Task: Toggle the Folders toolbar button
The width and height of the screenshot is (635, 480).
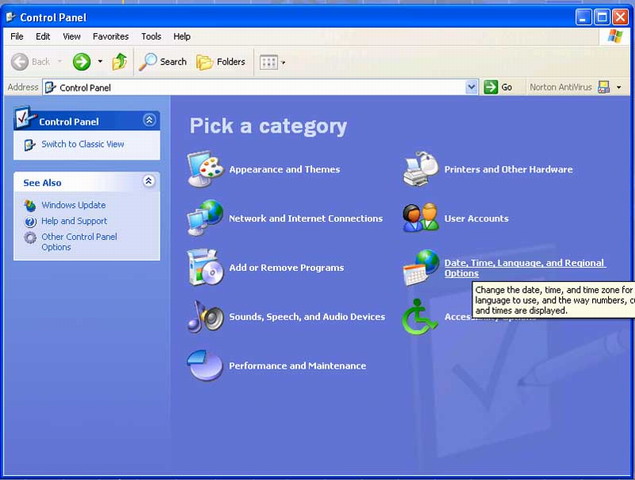Action: 221,62
